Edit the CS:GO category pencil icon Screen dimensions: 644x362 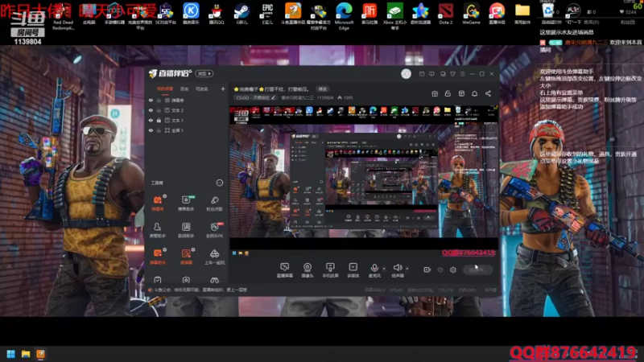click(274, 97)
